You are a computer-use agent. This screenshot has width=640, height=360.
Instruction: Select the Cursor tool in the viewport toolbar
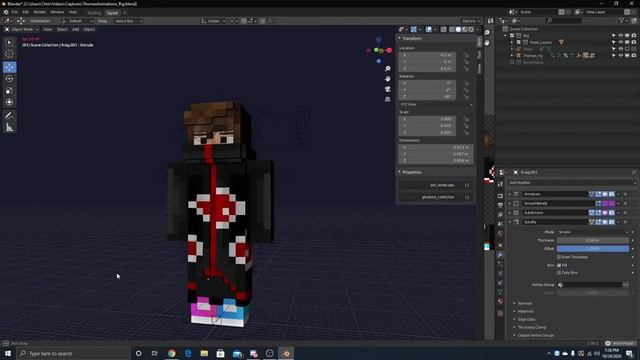9,53
